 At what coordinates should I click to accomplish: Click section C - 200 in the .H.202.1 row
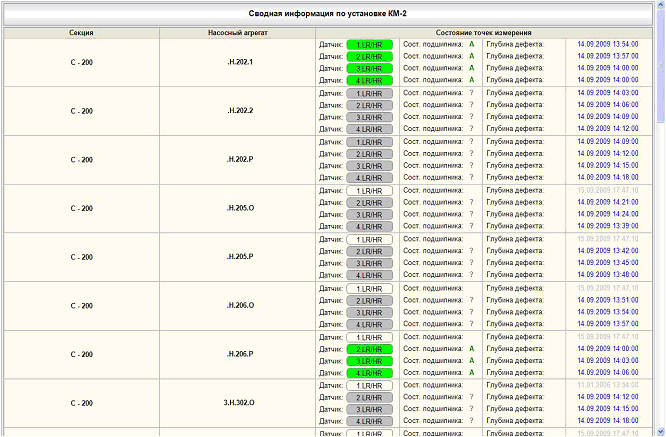(82, 62)
